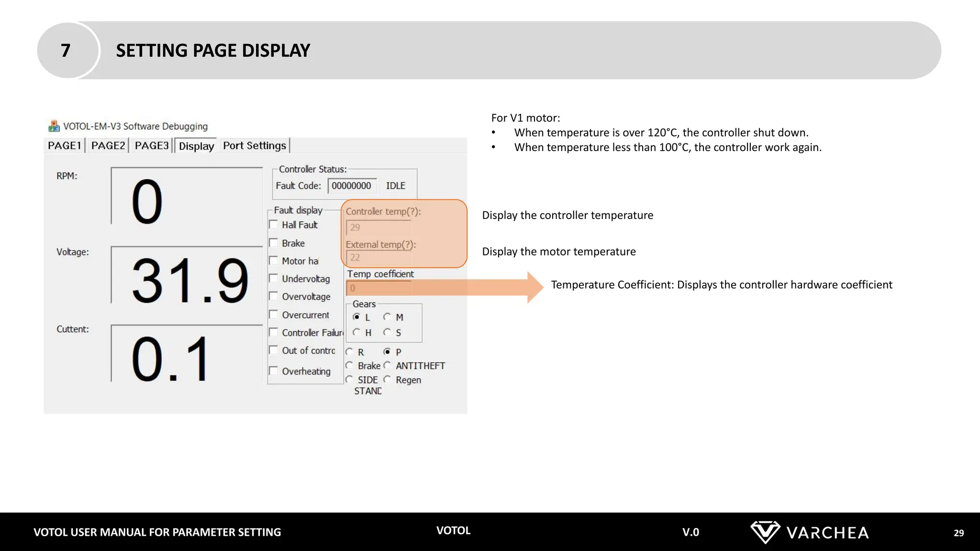Image resolution: width=980 pixels, height=551 pixels.
Task: Select the Regen radio button
Action: pyautogui.click(x=387, y=380)
